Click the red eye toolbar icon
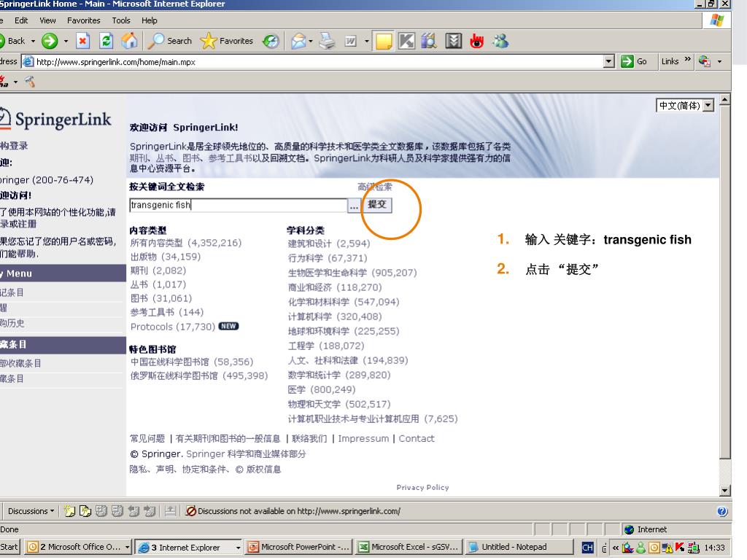Viewport: 747px width, 560px height. click(476, 42)
